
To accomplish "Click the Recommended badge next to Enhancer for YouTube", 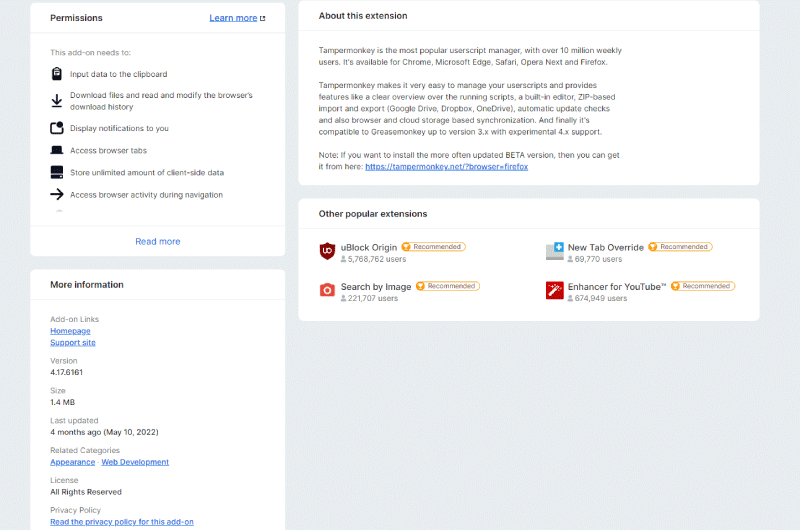I will (703, 286).
